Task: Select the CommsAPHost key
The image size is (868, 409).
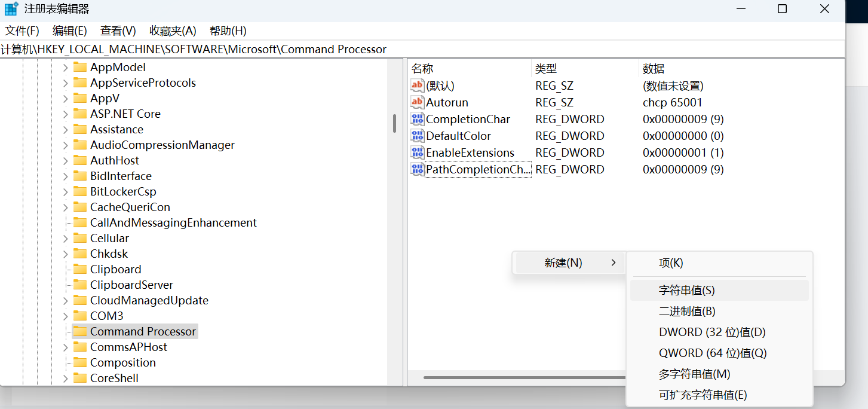Action: (128, 347)
